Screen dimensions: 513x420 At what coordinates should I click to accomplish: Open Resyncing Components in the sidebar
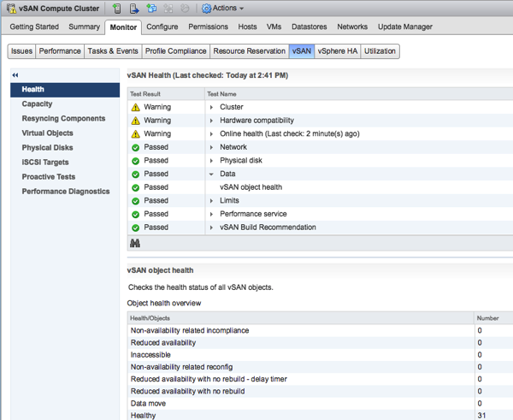coord(63,119)
